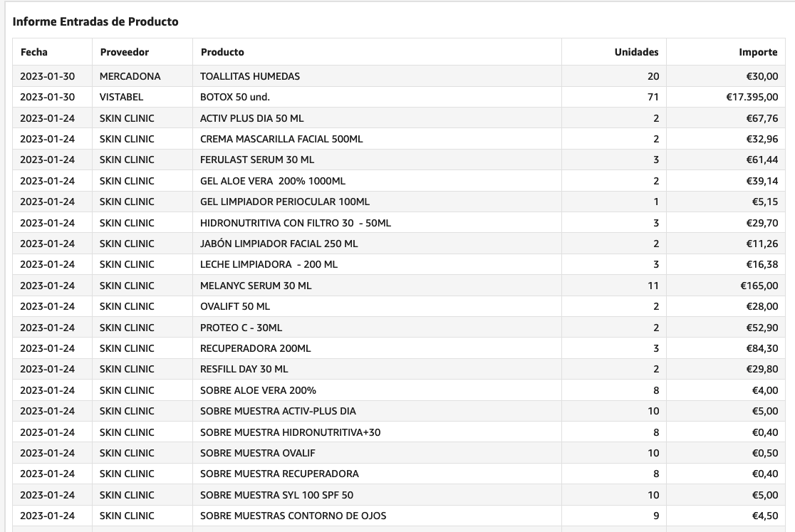The image size is (795, 532).
Task: Click the RECUPERADORA 200ML product cell
Action: pos(256,348)
